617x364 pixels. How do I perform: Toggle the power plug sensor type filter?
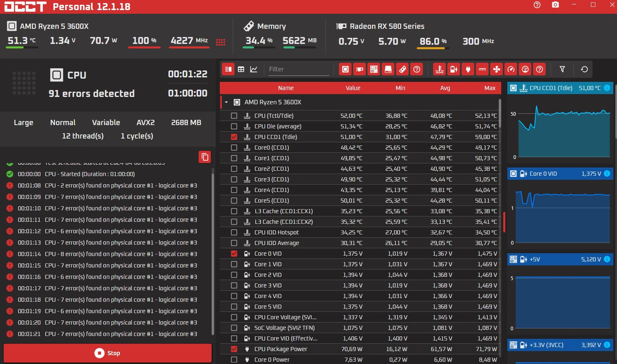tap(468, 69)
